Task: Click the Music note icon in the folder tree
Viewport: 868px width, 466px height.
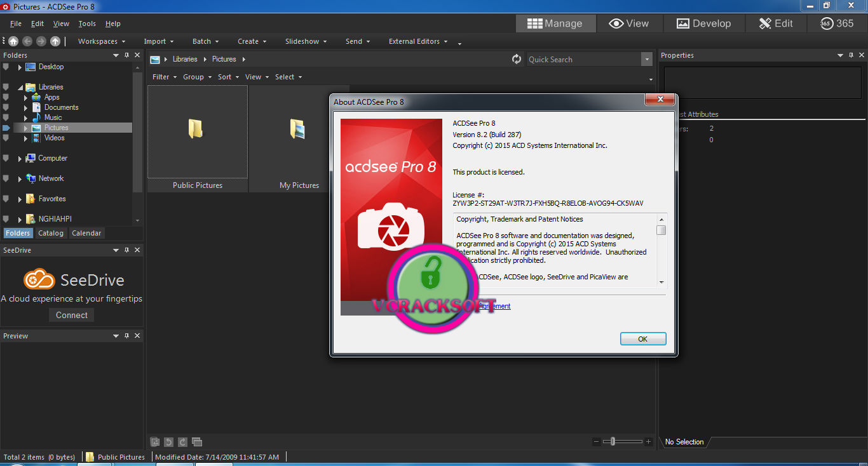Action: click(37, 117)
